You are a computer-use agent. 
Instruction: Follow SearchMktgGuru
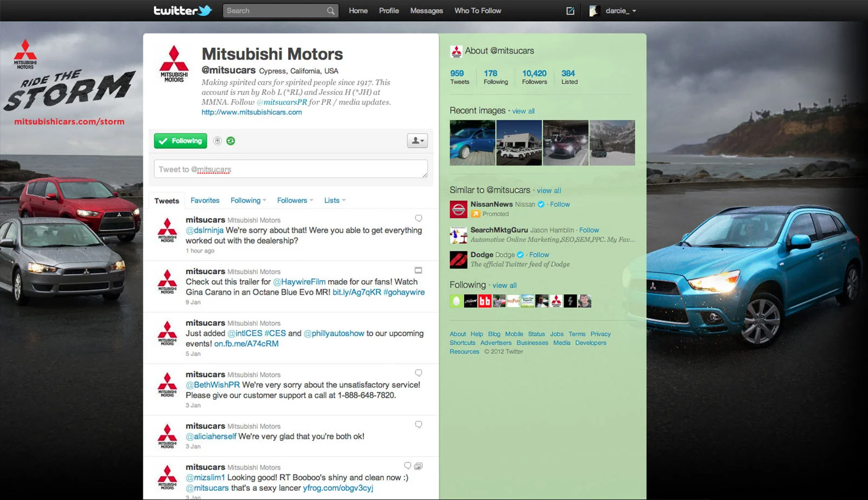click(589, 230)
